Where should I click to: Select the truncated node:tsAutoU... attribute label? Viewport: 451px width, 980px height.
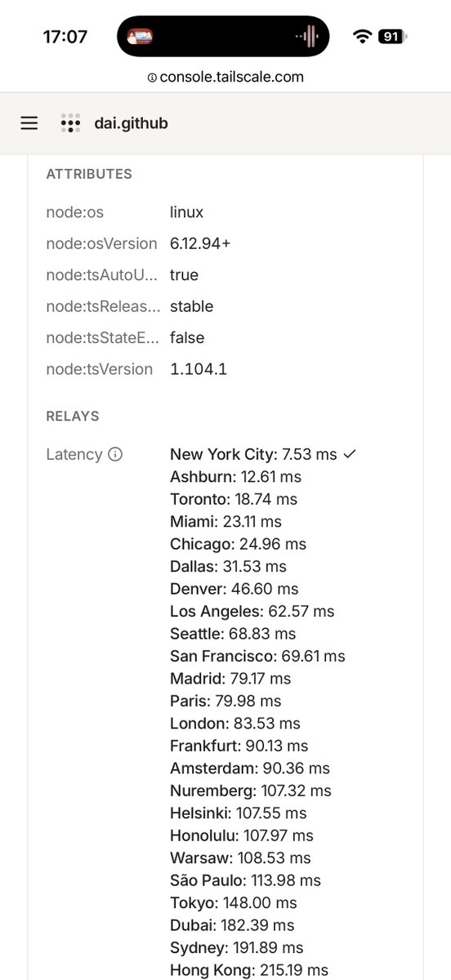[101, 275]
